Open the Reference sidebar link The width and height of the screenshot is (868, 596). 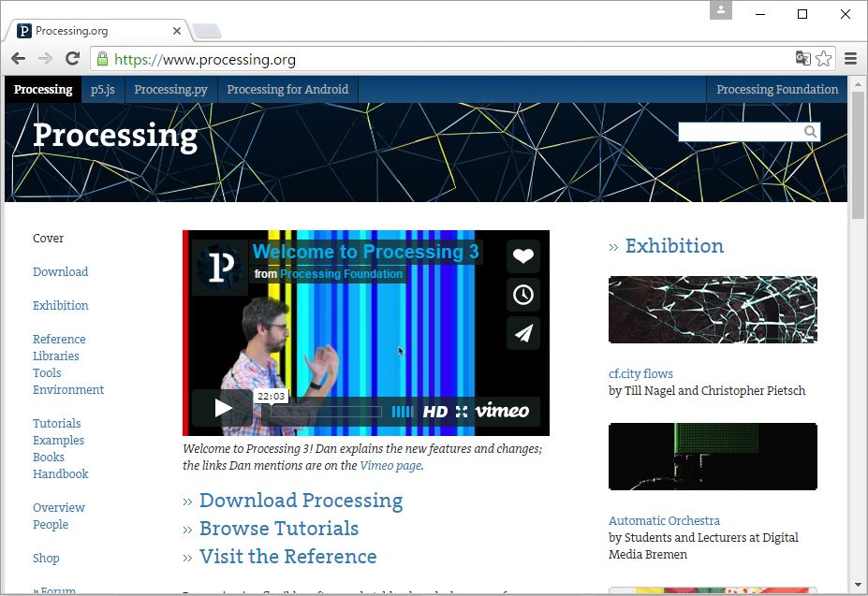(59, 340)
